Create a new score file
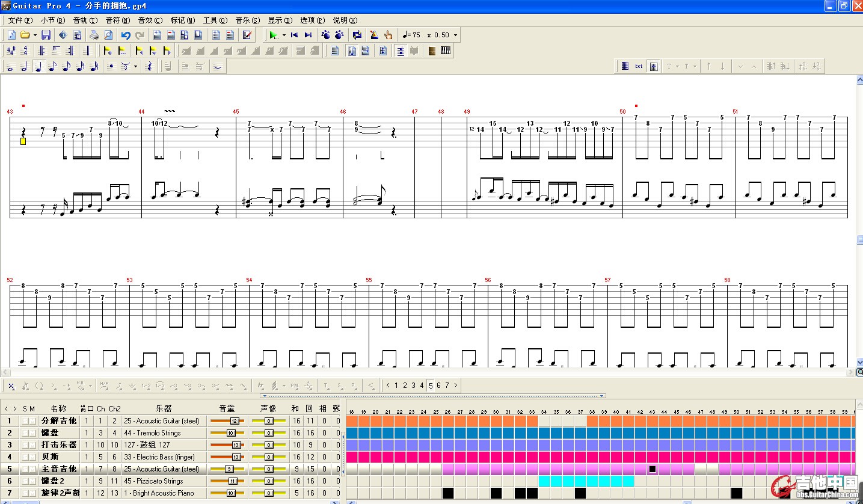863x504 pixels. pyautogui.click(x=11, y=35)
